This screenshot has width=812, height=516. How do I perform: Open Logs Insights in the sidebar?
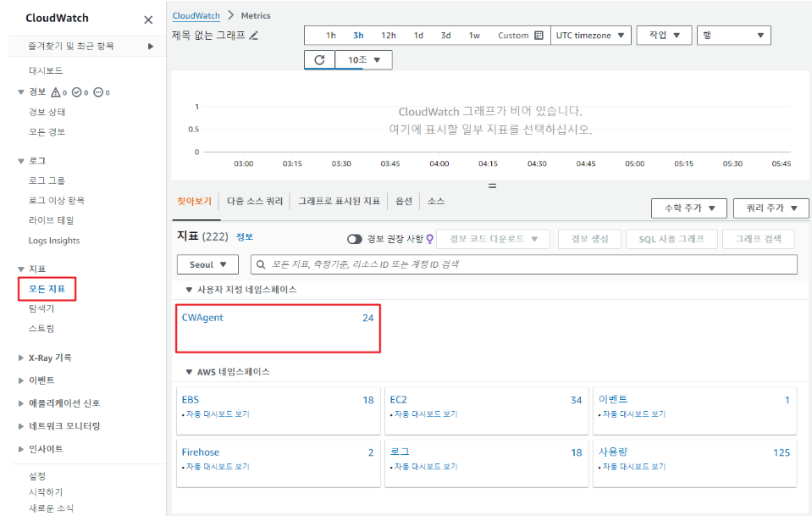(x=54, y=241)
